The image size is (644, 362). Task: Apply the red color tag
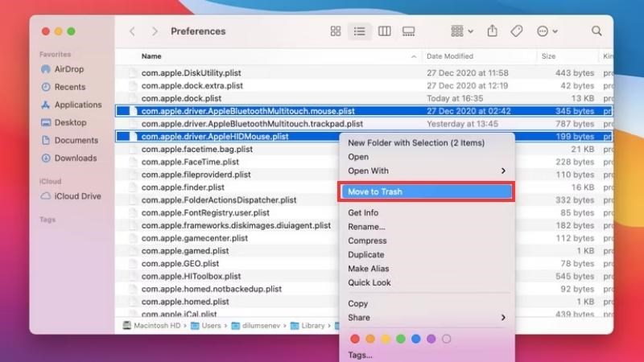(x=355, y=339)
